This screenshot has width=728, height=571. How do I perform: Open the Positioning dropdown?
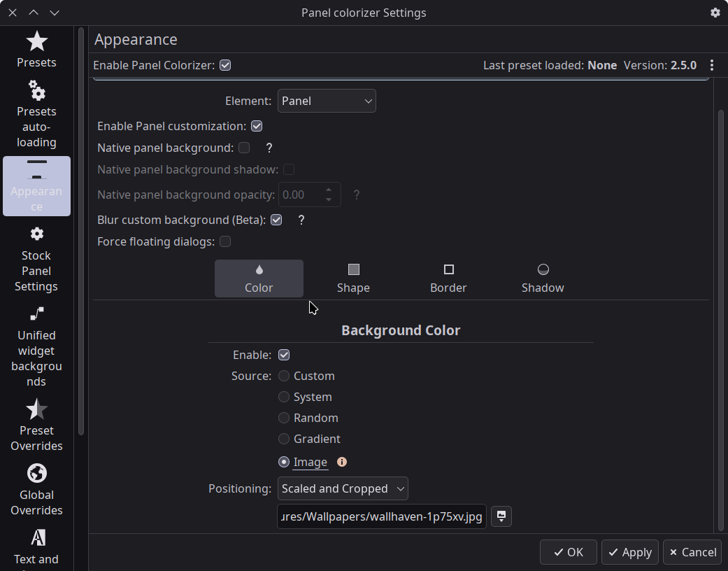pyautogui.click(x=343, y=488)
